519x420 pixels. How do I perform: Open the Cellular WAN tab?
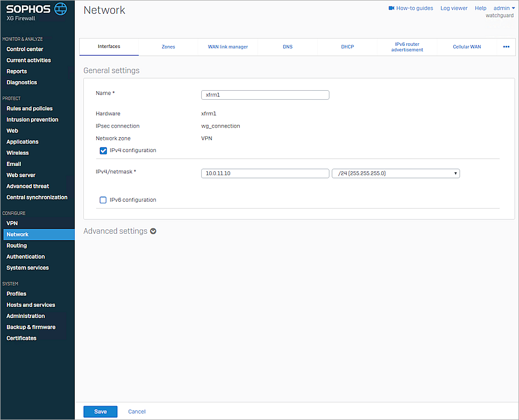467,47
